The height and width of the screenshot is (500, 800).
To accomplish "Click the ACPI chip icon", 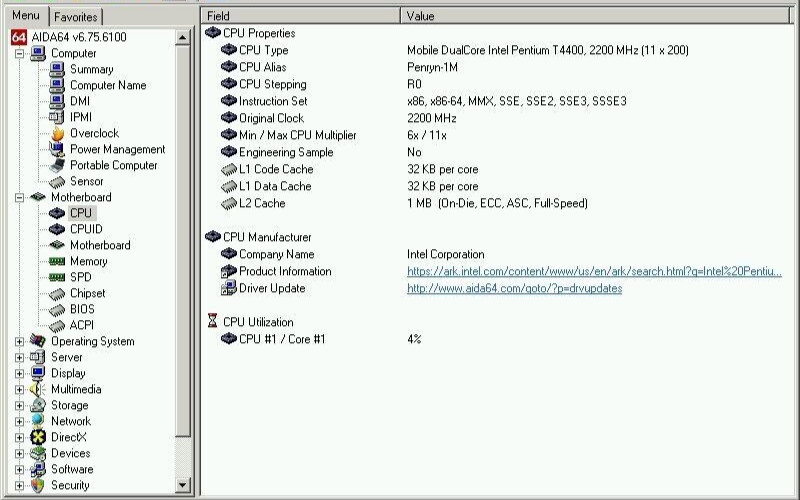I will [57, 325].
